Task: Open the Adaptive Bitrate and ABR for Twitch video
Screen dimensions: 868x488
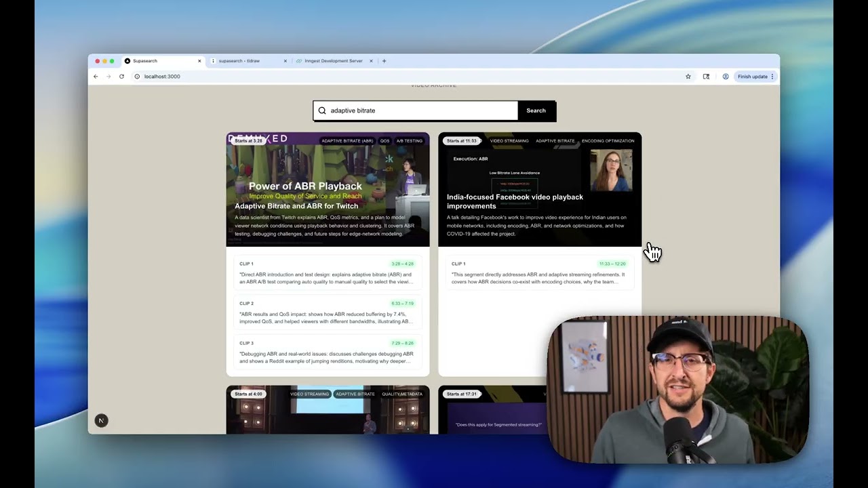Action: pos(328,190)
